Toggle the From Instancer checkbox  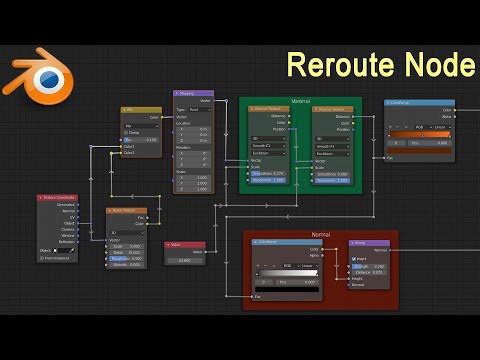[42, 258]
